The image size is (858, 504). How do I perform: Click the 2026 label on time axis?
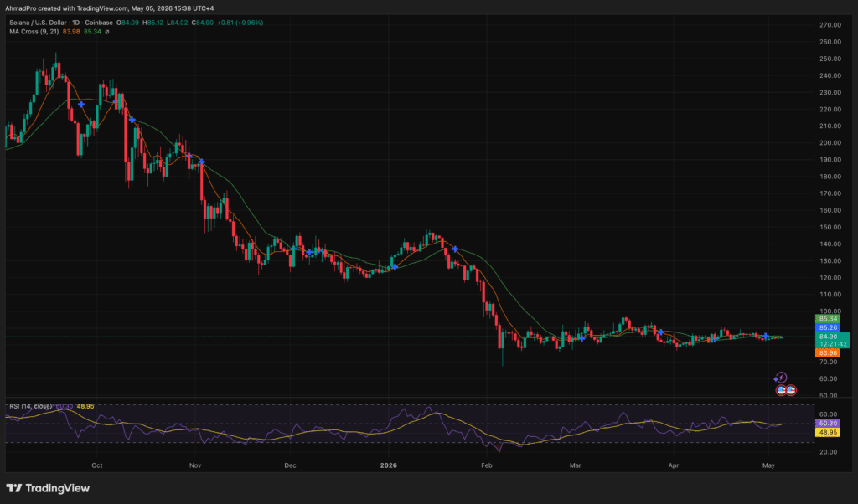(389, 465)
